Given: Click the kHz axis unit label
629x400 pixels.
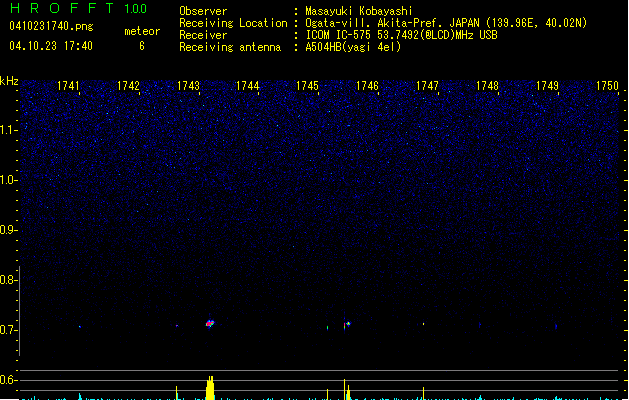Looking at the screenshot, I should pos(9,81).
